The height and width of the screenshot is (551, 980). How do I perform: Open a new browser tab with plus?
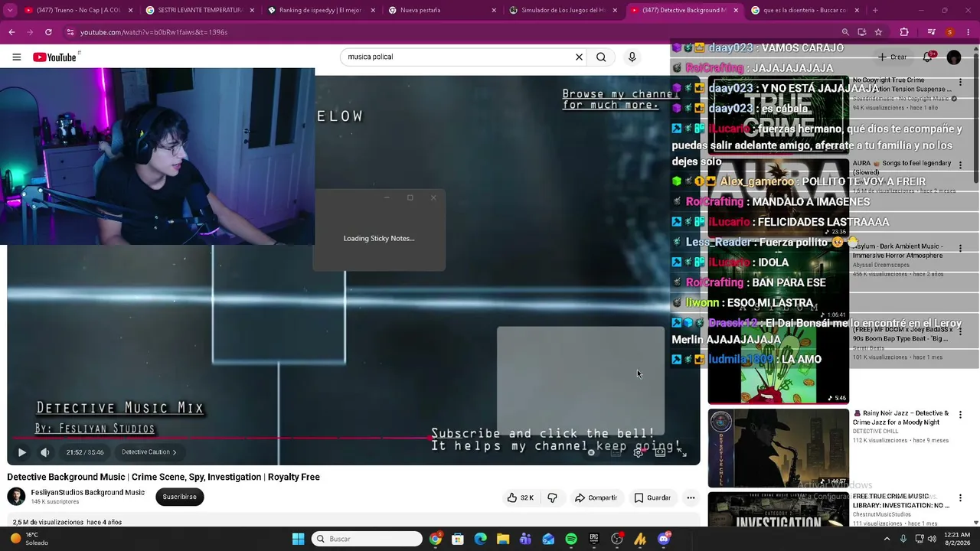click(875, 10)
